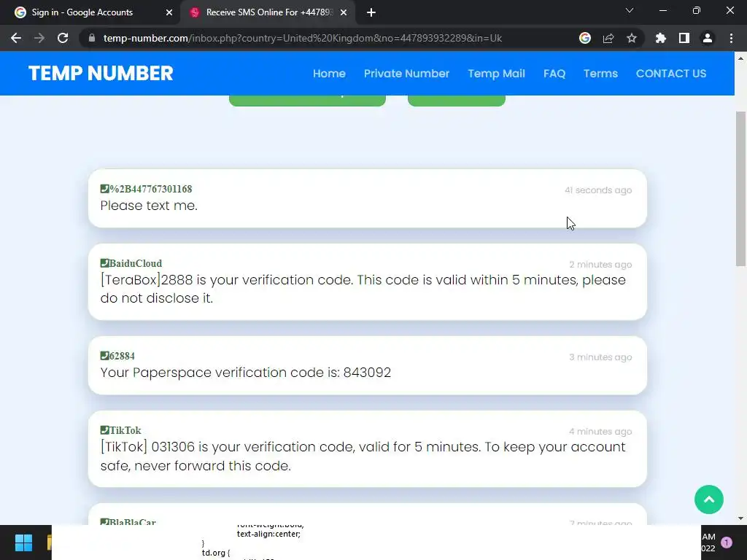Open the Chrome profile avatar
This screenshot has width=747, height=560.
[708, 38]
